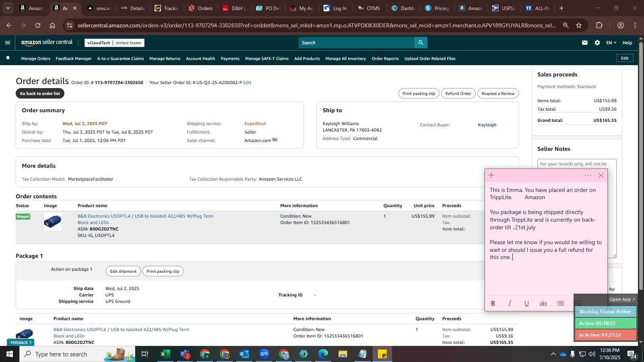Viewport: 644px width, 362px height.
Task: Click the volume icon in system tray
Action: [592, 354]
